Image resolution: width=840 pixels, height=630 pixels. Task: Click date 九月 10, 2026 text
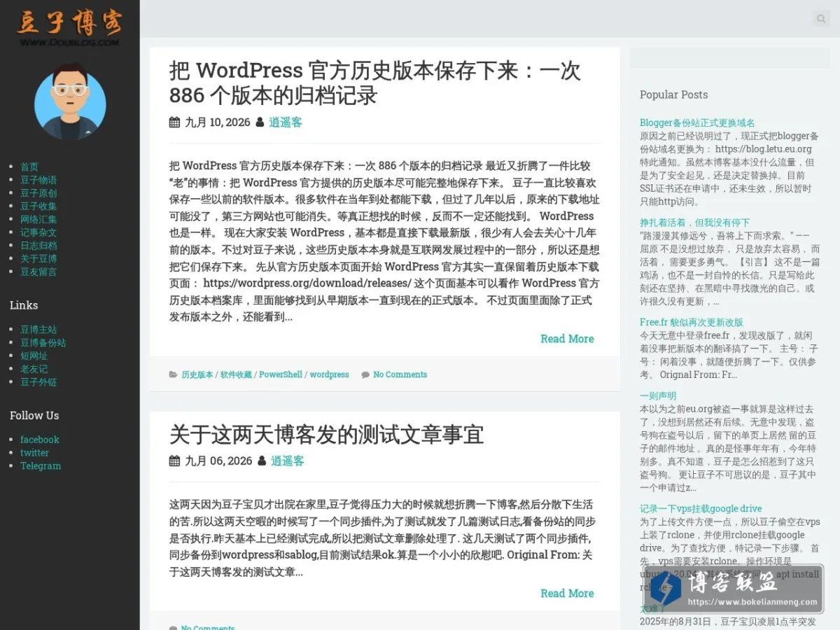point(217,122)
